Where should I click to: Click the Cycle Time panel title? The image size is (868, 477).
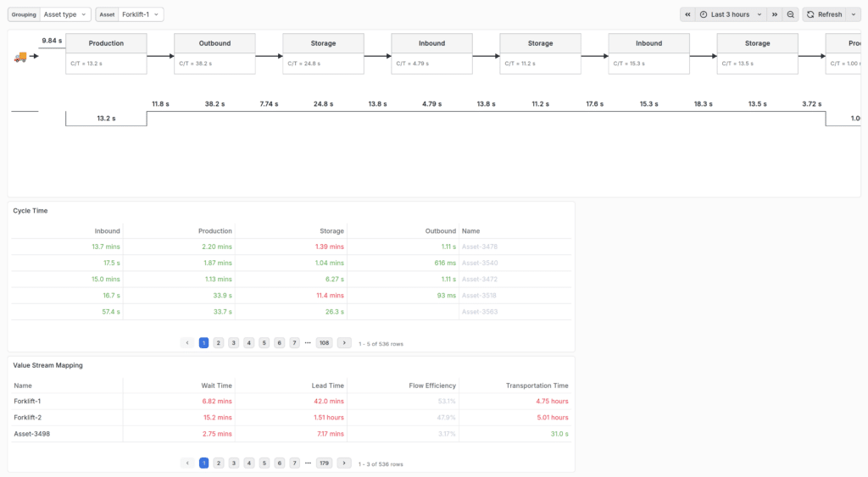tap(31, 211)
